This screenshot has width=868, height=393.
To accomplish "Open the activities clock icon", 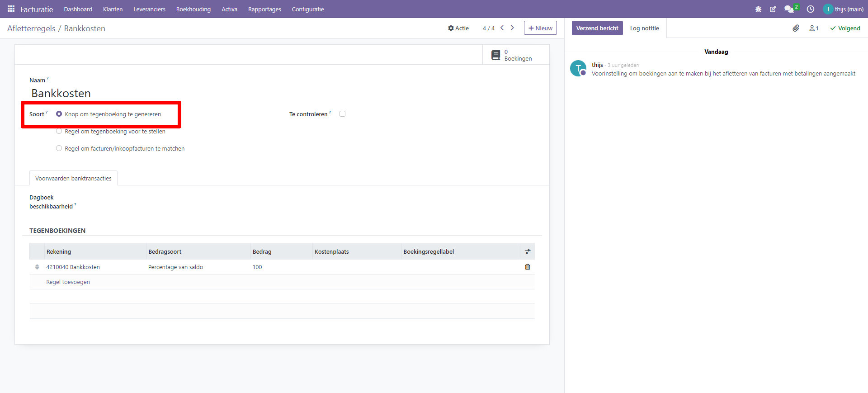I will pyautogui.click(x=811, y=9).
